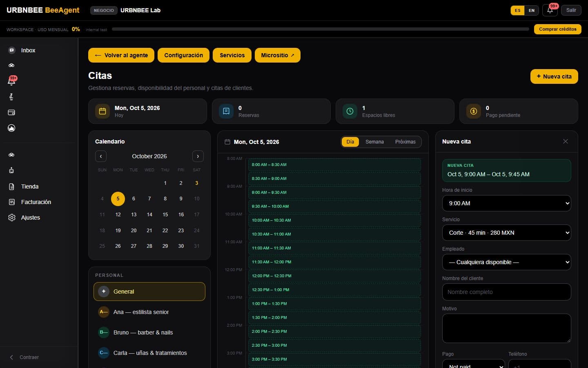Screen dimensions: 588x368
Task: Select Ana — estilista senior
Action: 149,312
